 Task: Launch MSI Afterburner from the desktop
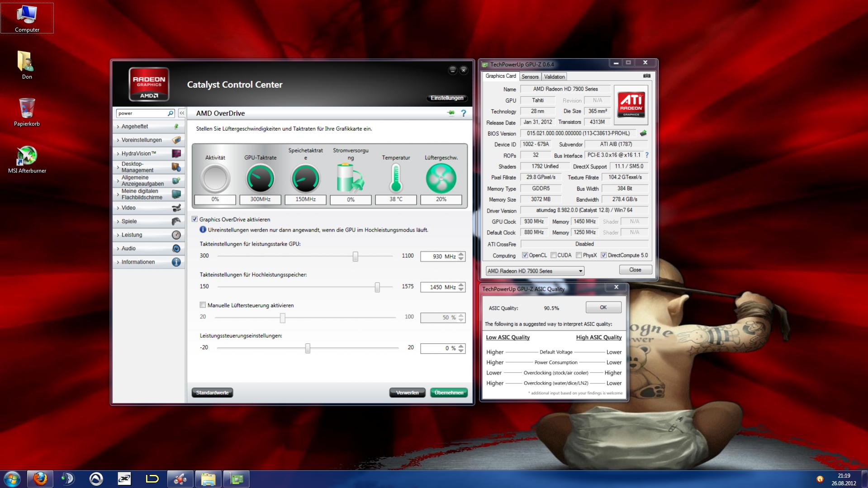click(27, 159)
